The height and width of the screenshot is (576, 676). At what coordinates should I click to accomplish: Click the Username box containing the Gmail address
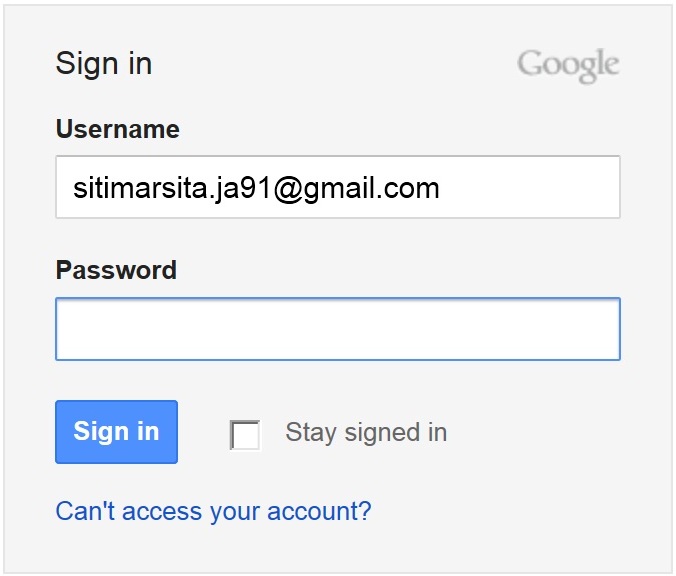point(337,187)
